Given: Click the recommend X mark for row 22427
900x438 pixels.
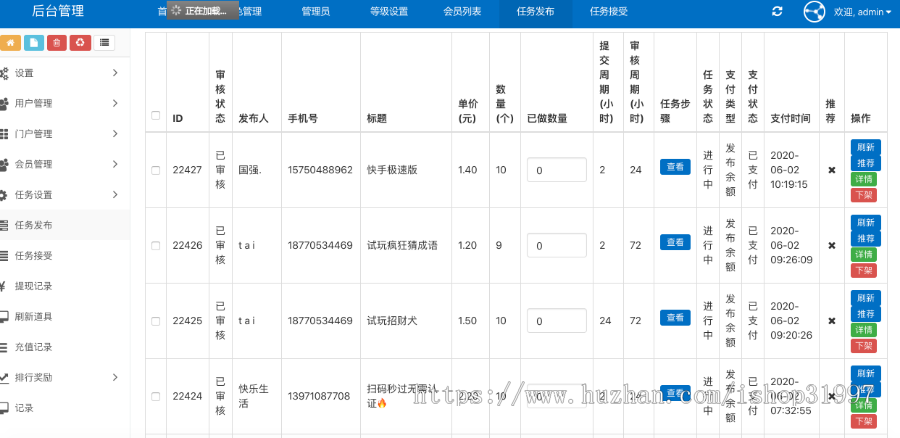Looking at the screenshot, I should 831,170.
